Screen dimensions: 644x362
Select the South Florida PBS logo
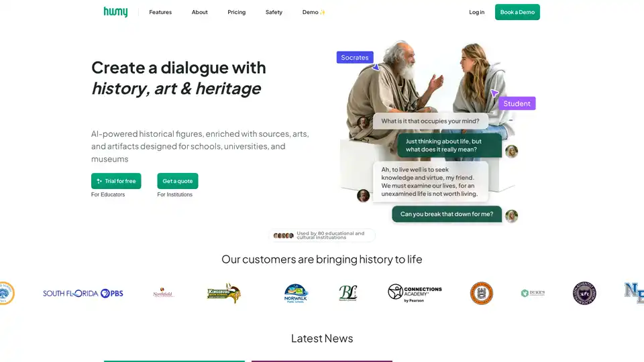tap(83, 293)
